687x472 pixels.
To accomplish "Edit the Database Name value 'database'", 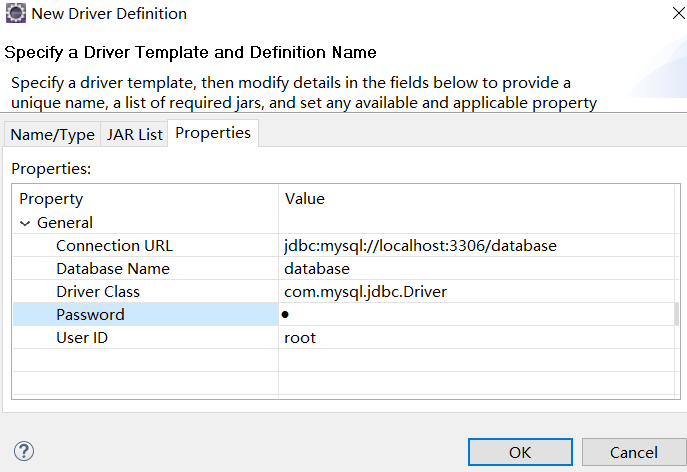I will pyautogui.click(x=476, y=269).
